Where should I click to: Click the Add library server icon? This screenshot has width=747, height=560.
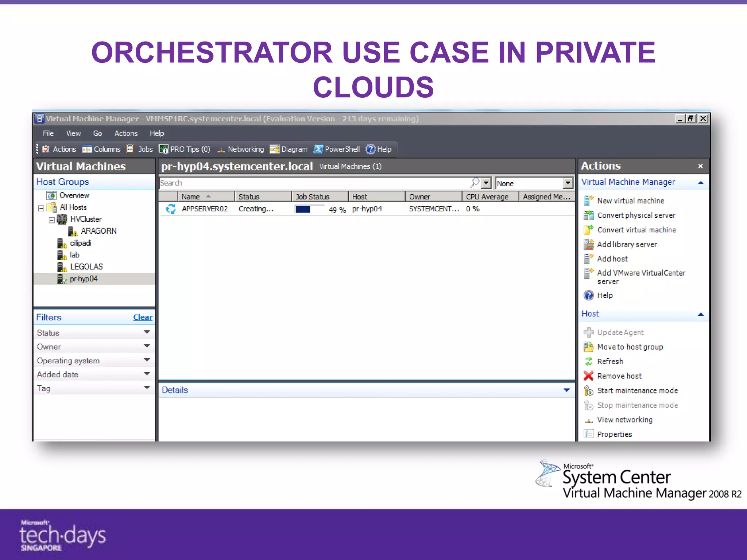(x=588, y=244)
